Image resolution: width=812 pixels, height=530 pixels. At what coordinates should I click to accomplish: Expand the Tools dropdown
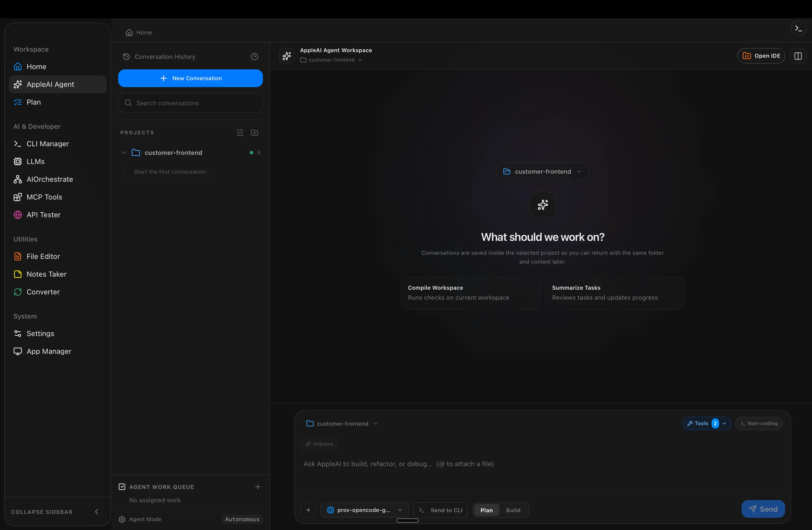tap(707, 423)
